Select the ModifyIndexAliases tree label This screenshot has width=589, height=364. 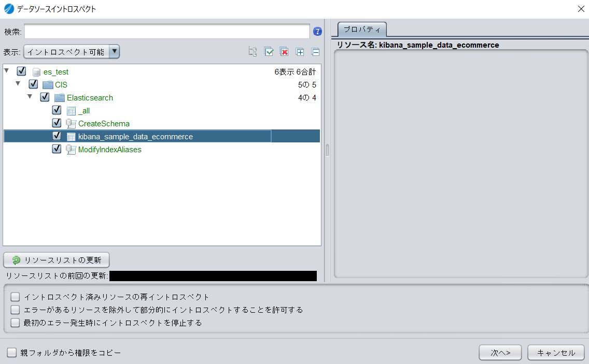pyautogui.click(x=110, y=150)
